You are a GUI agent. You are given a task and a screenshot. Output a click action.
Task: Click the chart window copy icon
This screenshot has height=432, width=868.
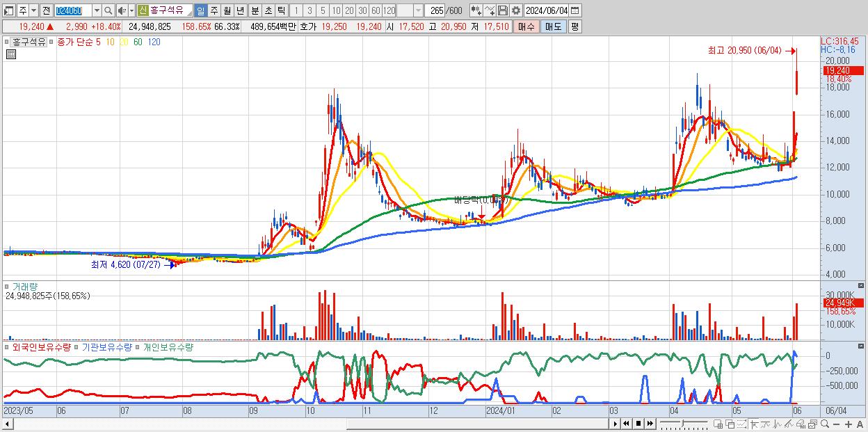[812, 424]
